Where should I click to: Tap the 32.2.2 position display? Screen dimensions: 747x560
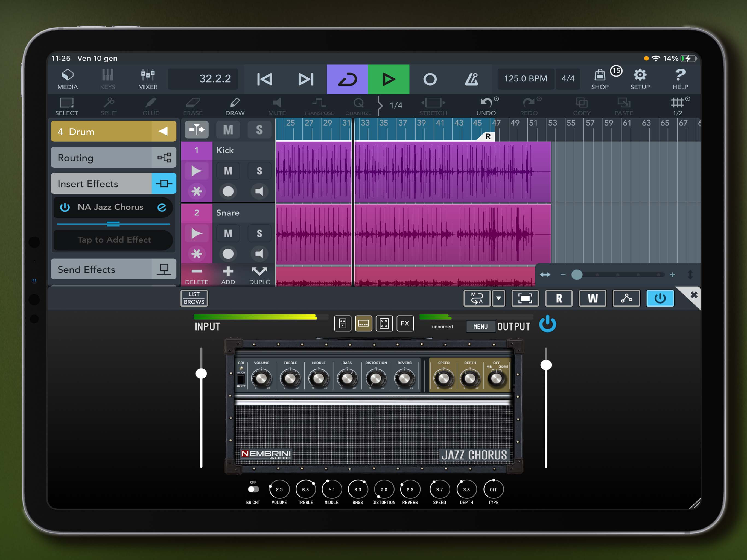coord(203,79)
